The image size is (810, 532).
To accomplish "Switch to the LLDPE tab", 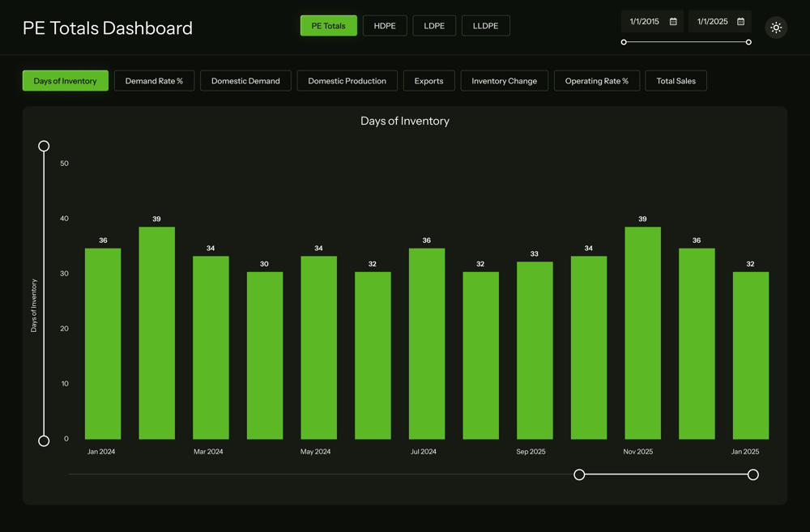I will (x=485, y=26).
